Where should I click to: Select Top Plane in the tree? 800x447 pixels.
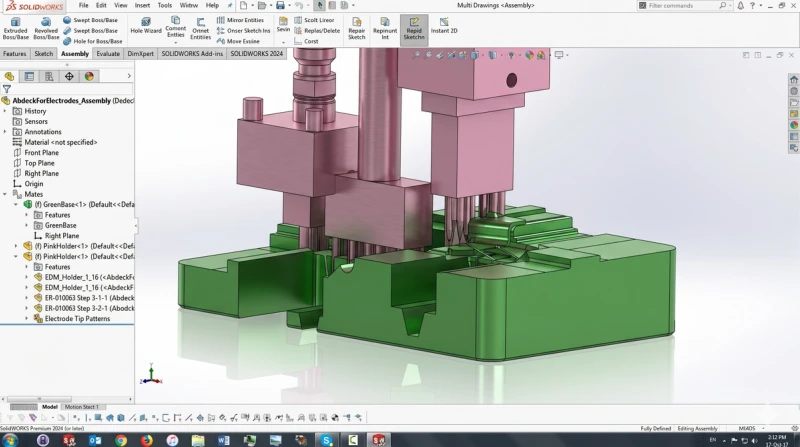click(39, 163)
